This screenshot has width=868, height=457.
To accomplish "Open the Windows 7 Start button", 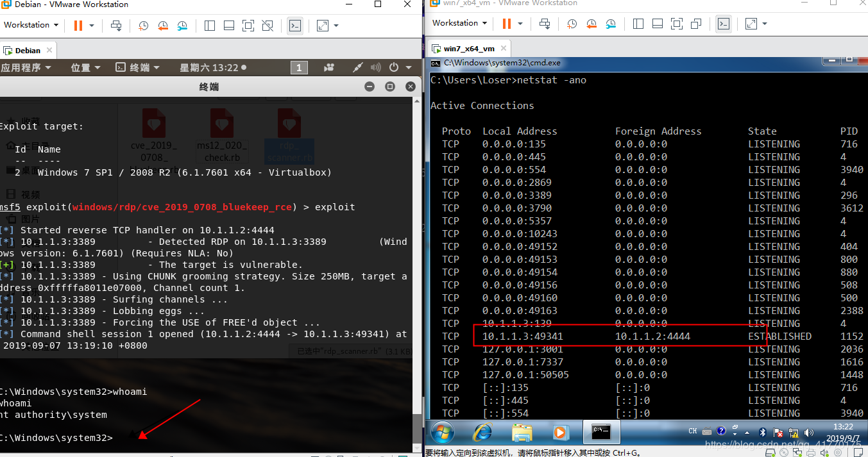I will 443,433.
